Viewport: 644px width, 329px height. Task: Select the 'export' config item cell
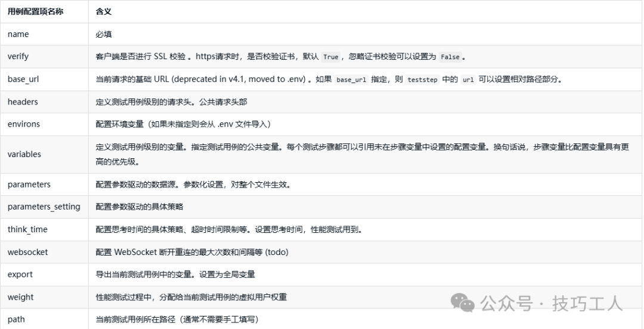tap(44, 274)
